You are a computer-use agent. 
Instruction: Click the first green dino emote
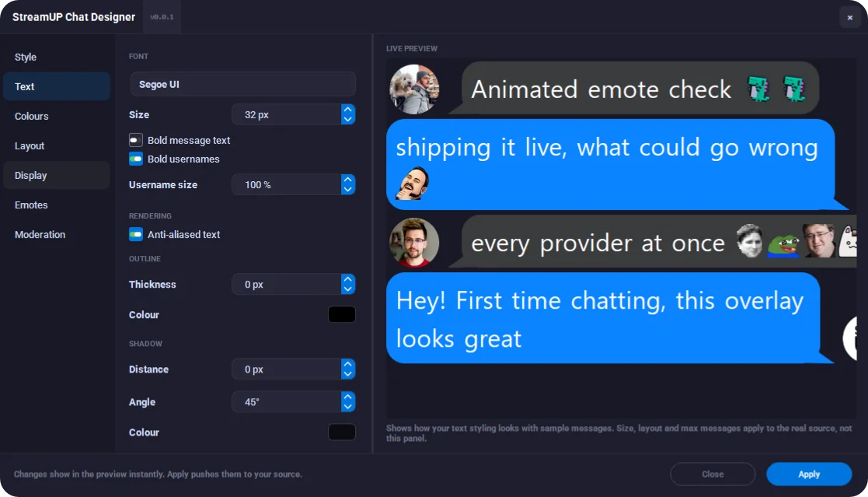(x=758, y=89)
